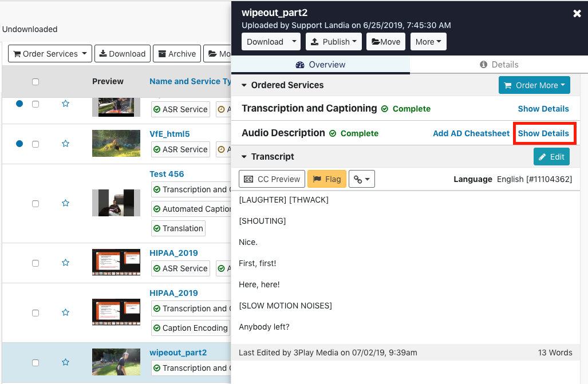Show Details for Audio Description service
Viewport: 588px width, 384px height.
[x=543, y=133]
